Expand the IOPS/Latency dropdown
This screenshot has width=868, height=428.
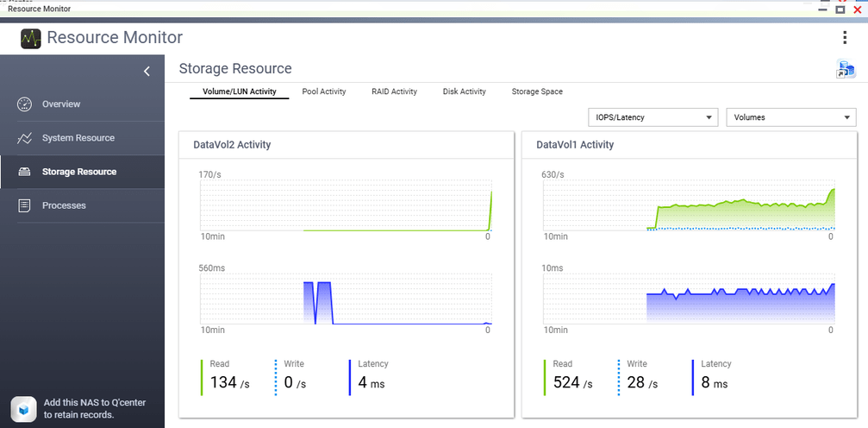tap(653, 117)
